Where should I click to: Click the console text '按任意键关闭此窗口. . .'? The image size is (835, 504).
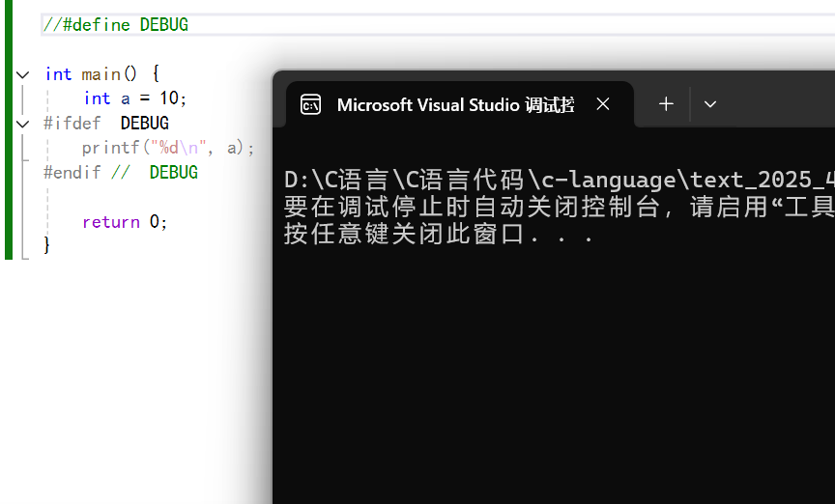pyautogui.click(x=439, y=235)
